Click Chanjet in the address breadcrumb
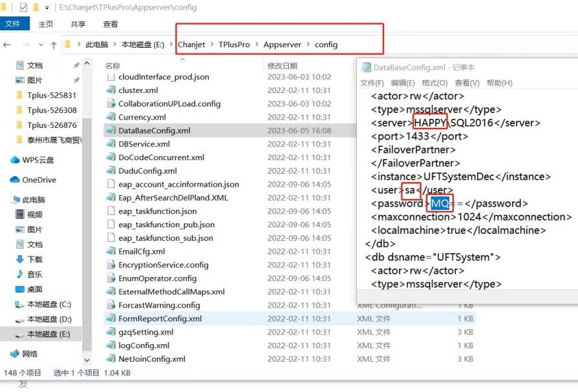The image size is (578, 392). (191, 45)
